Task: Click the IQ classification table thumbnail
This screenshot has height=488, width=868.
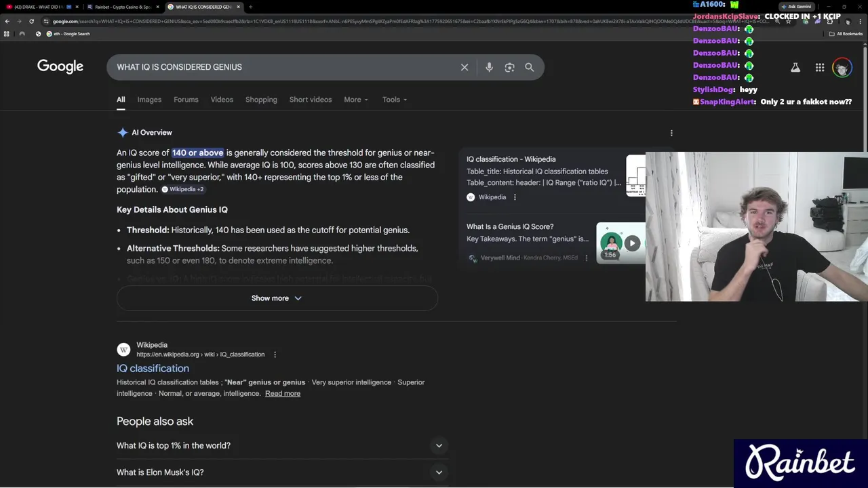Action: 636,176
